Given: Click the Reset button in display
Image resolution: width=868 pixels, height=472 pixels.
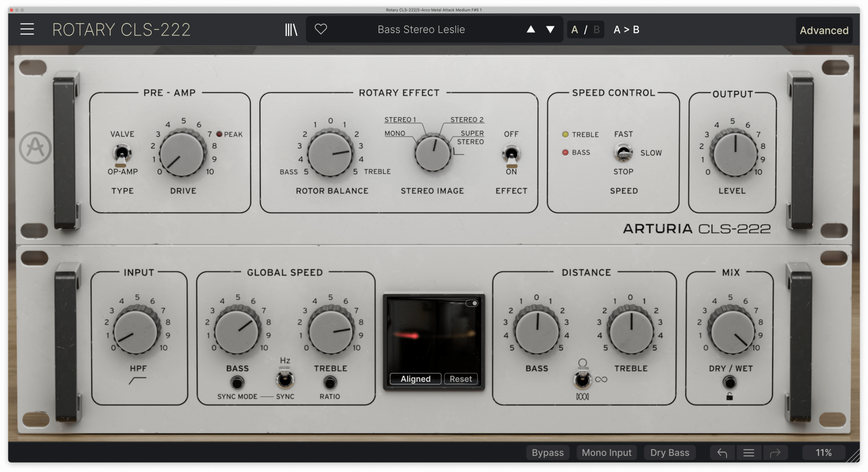Looking at the screenshot, I should click(460, 379).
